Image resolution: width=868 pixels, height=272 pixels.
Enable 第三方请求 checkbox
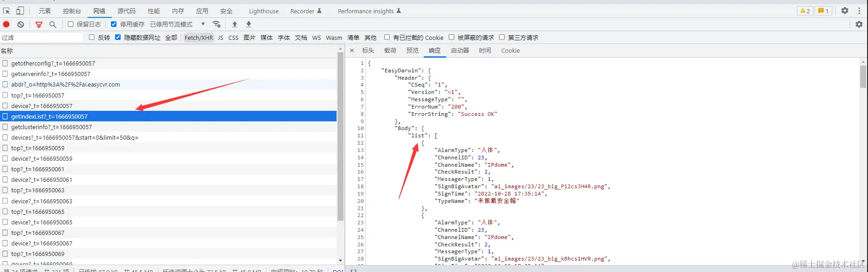[x=502, y=38]
